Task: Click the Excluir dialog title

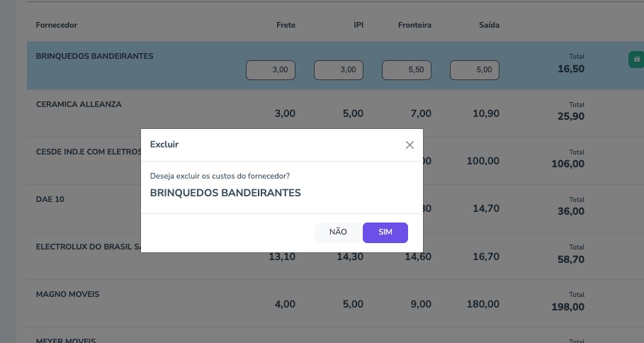Action: (x=164, y=145)
